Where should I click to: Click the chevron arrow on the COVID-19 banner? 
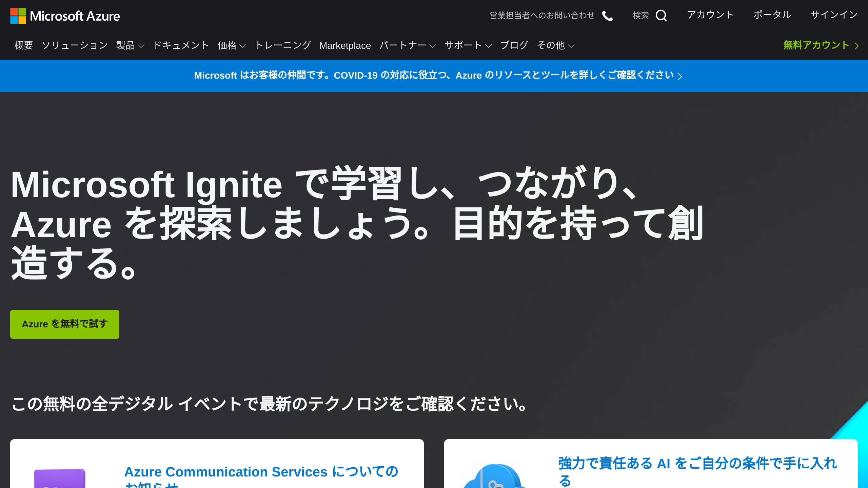point(680,76)
